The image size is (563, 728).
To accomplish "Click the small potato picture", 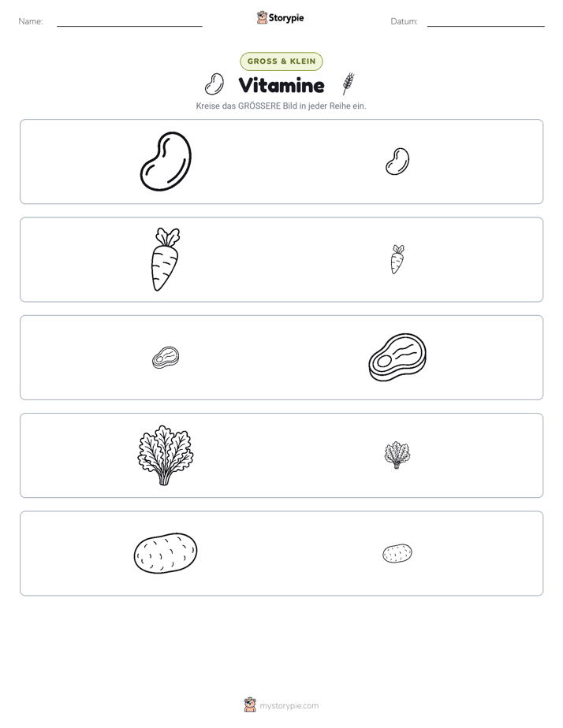I will point(397,553).
